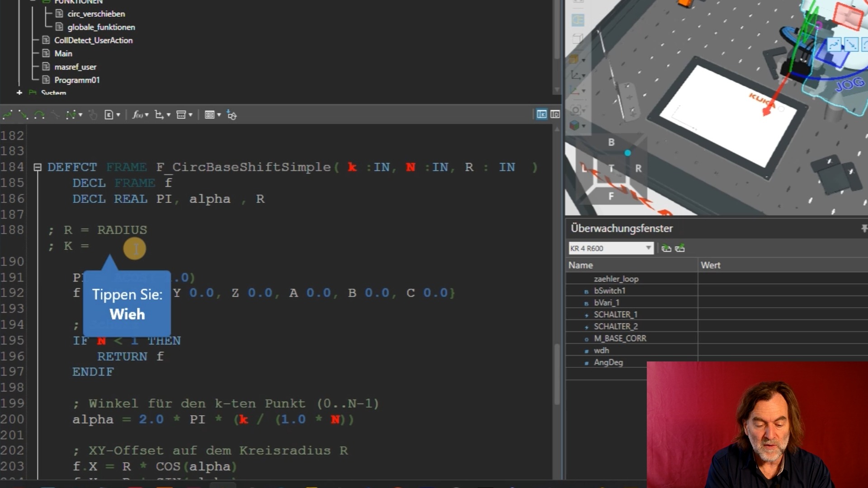This screenshot has height=488, width=868.
Task: Click the left layout view icon above editor
Action: click(x=541, y=114)
